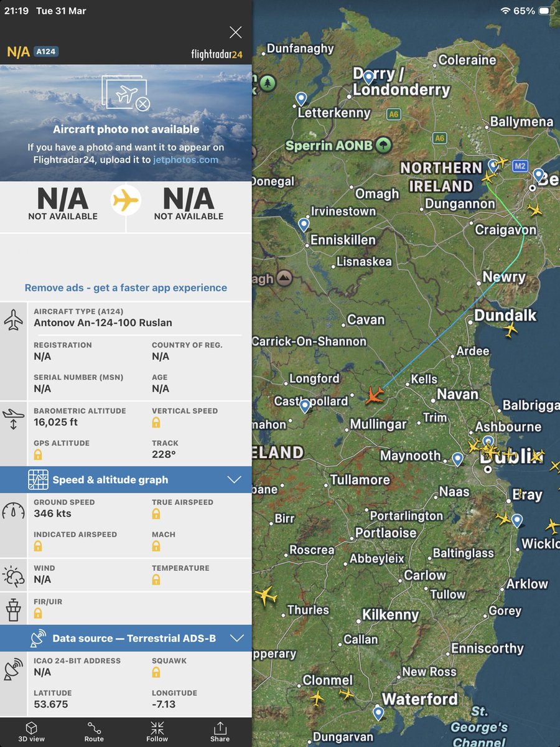Click Remove ads for faster app experience
This screenshot has width=560, height=747.
click(x=126, y=288)
